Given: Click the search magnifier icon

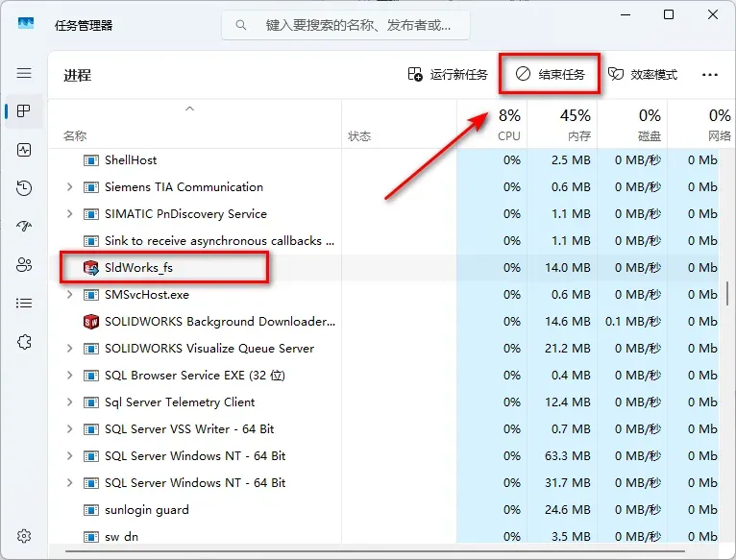Looking at the screenshot, I should [241, 25].
